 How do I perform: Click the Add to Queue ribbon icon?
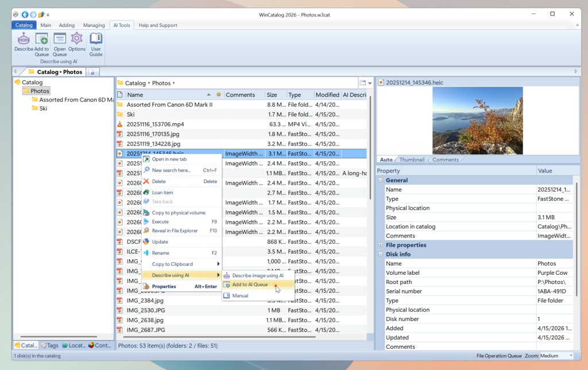41,40
